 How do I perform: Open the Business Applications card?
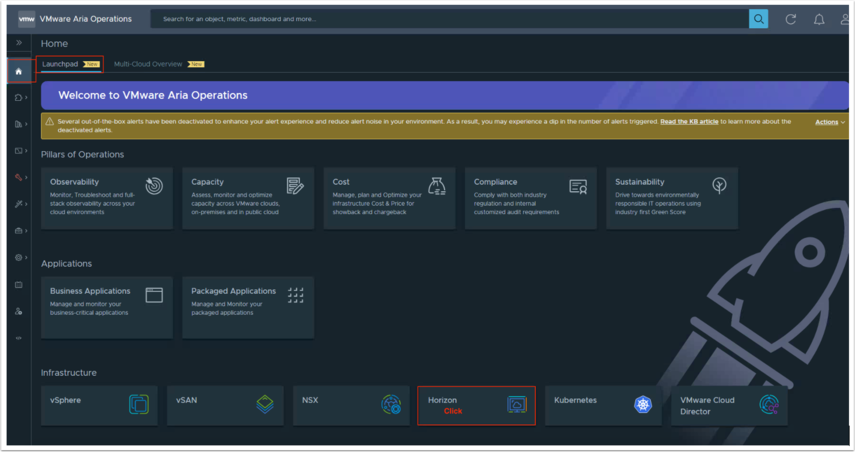[107, 306]
